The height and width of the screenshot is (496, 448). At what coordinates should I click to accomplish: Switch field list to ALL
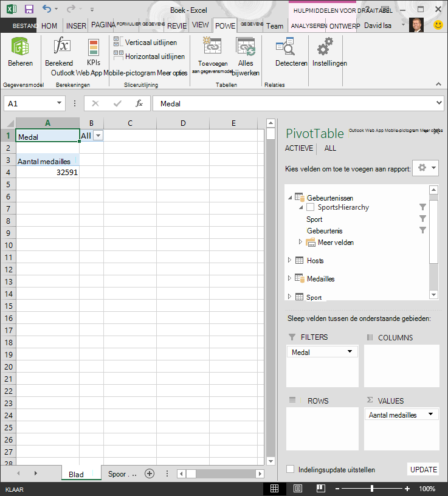click(330, 148)
